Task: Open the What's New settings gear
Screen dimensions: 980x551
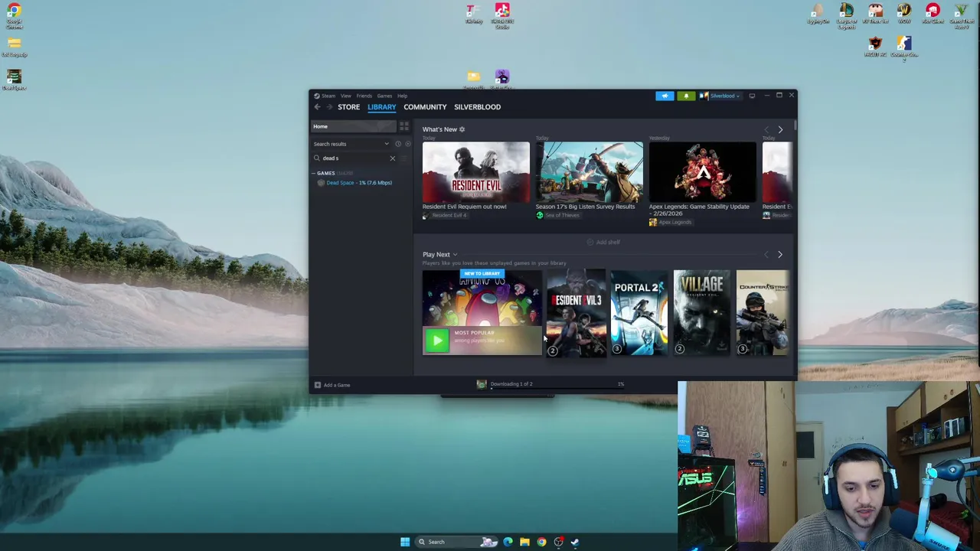Action: (x=462, y=129)
